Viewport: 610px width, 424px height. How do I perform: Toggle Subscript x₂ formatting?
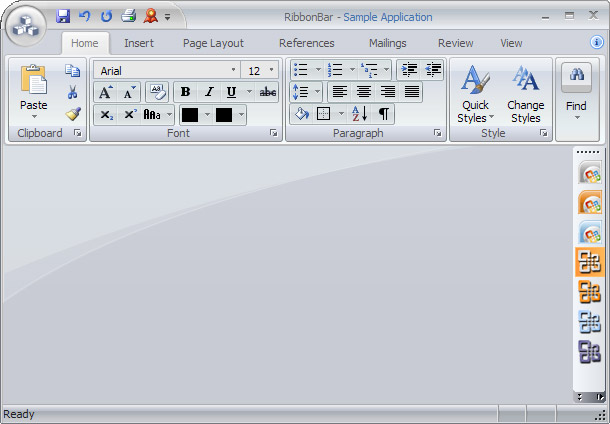coord(106,115)
